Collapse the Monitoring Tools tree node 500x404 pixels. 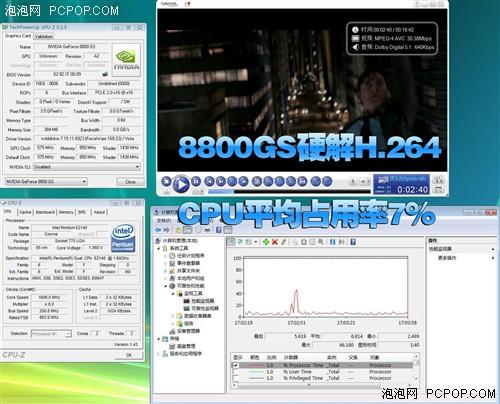173,294
